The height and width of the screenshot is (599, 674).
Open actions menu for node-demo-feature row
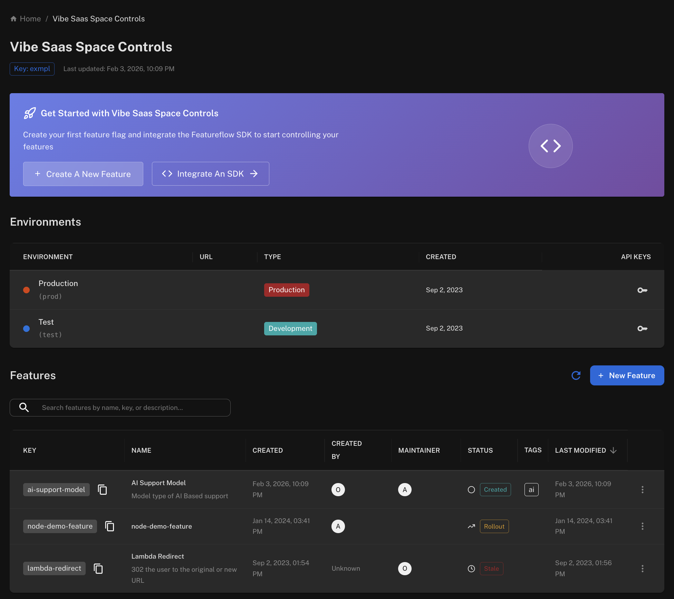[642, 526]
